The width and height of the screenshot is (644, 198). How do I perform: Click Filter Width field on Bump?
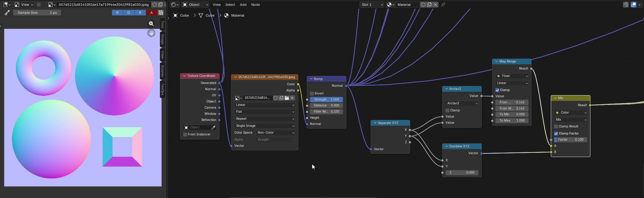click(326, 112)
